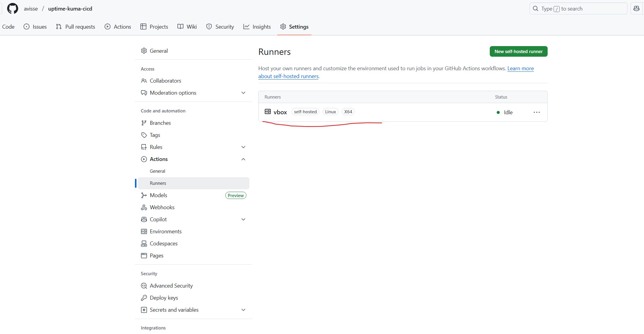Open General under Actions settings
This screenshot has width=644, height=334.
[x=158, y=171]
